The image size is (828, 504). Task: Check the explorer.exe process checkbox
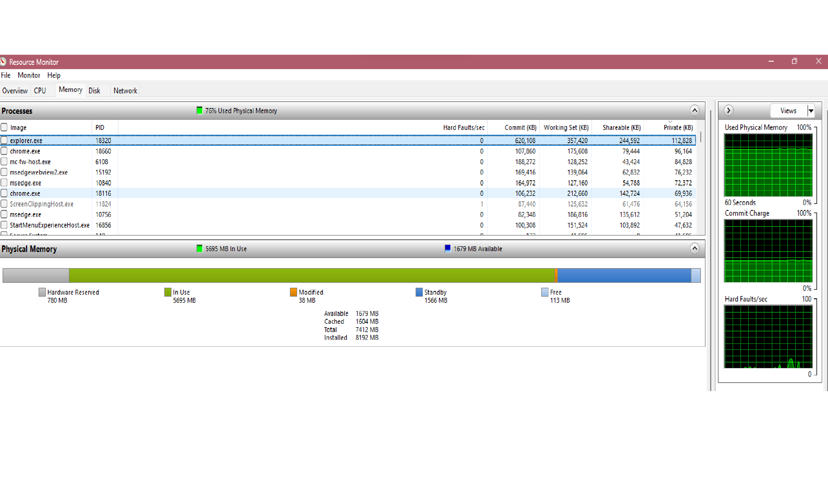pos(4,140)
